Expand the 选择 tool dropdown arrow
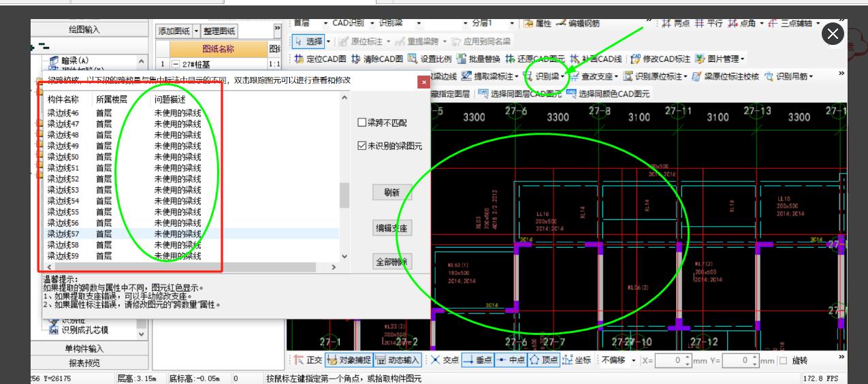The height and width of the screenshot is (384, 868). tap(329, 42)
